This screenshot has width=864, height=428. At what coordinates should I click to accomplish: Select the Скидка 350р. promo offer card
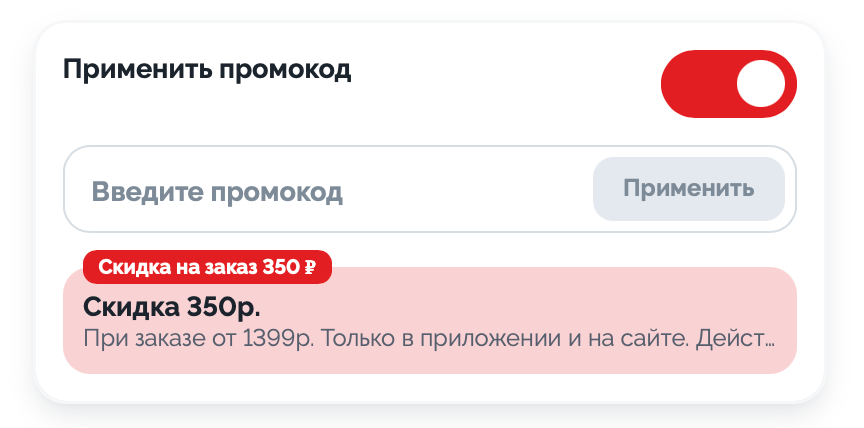pos(430,322)
